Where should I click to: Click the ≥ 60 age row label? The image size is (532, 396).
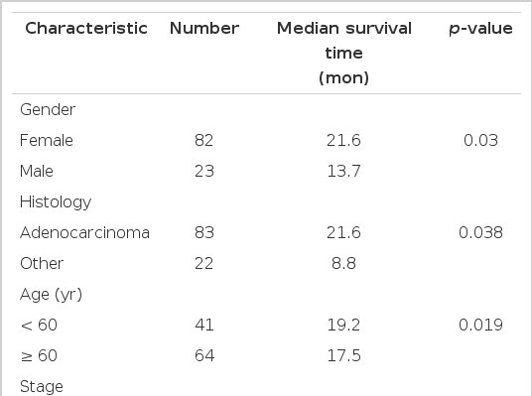click(x=39, y=356)
